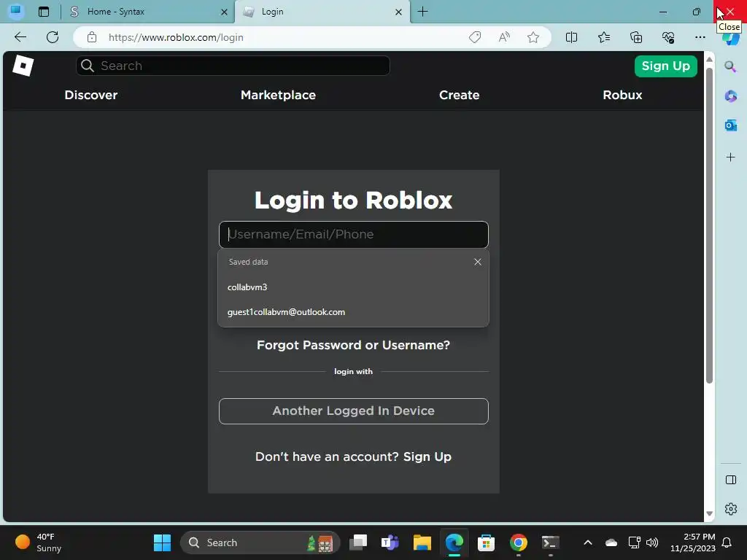Viewport: 747px width, 560px height.
Task: Open the Edge profile icon
Action: click(16, 12)
